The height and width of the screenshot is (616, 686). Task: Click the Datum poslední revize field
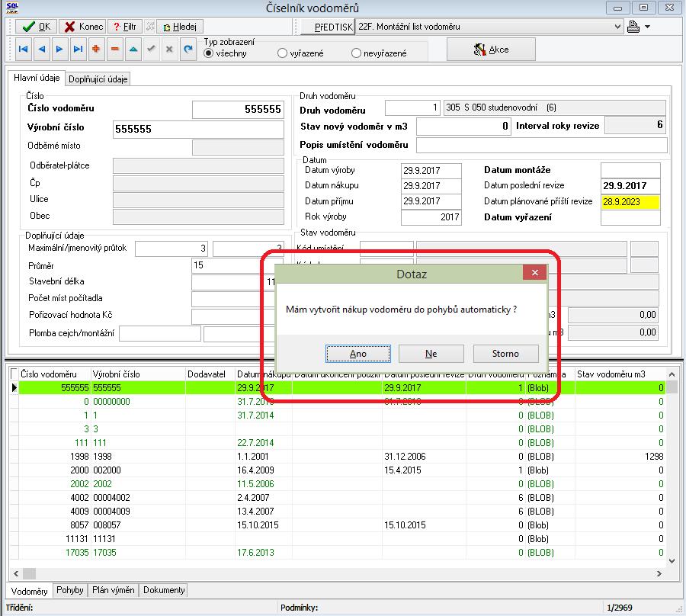point(630,186)
